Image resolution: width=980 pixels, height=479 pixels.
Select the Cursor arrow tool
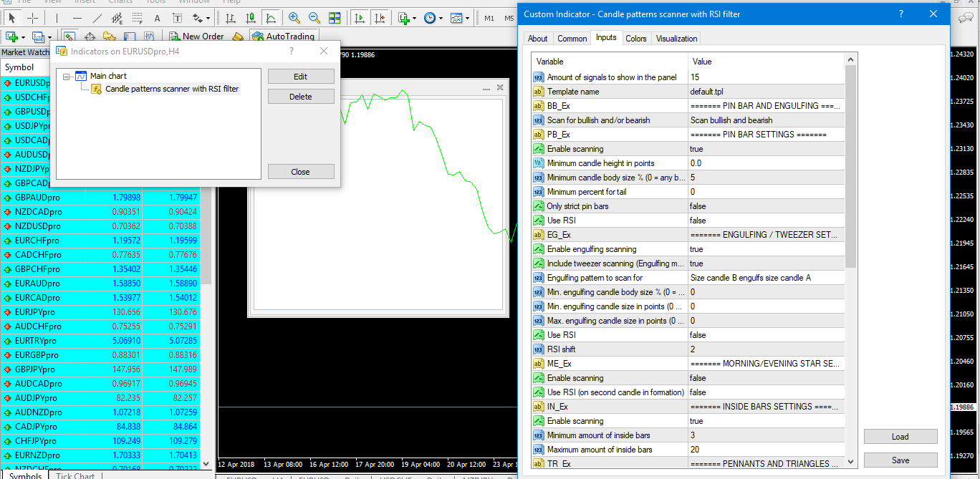pyautogui.click(x=11, y=18)
